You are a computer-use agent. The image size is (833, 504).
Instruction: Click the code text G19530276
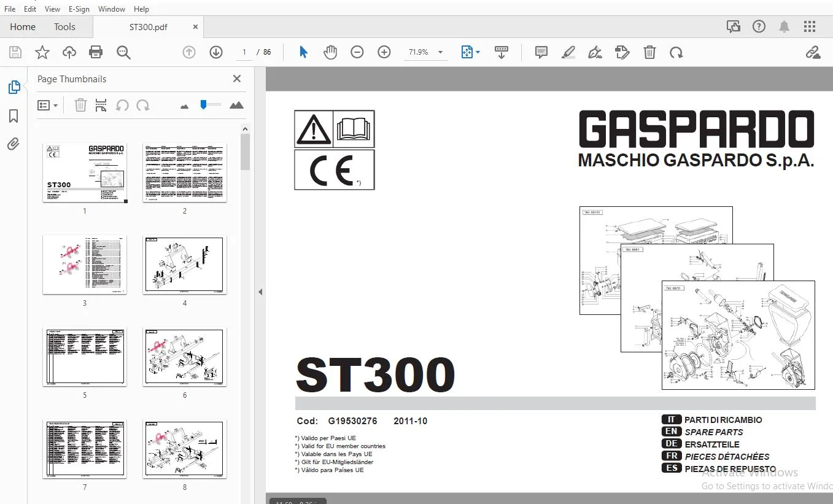pyautogui.click(x=353, y=421)
